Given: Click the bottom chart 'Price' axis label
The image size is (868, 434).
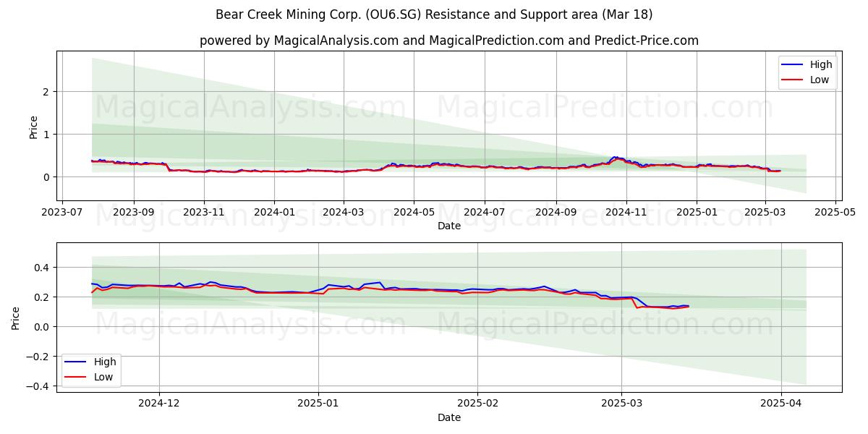Looking at the screenshot, I should [16, 318].
